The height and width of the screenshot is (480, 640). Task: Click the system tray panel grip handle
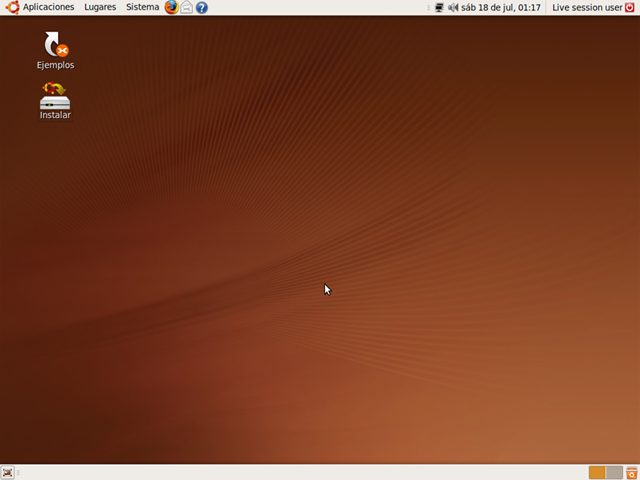(430, 7)
